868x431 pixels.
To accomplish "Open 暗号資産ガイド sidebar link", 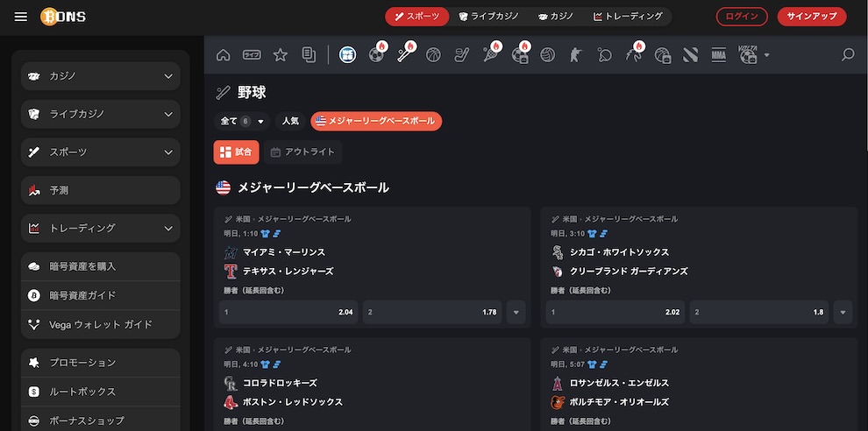I will (x=101, y=295).
